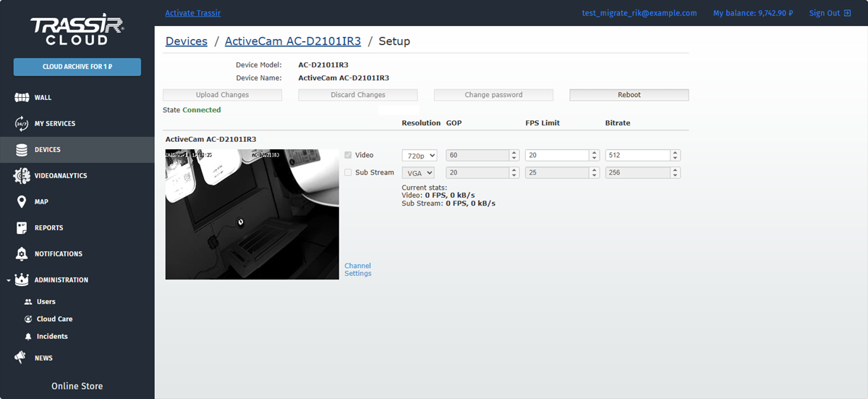Open Users under Administration
Screen dimensions: 868x399
(x=46, y=302)
